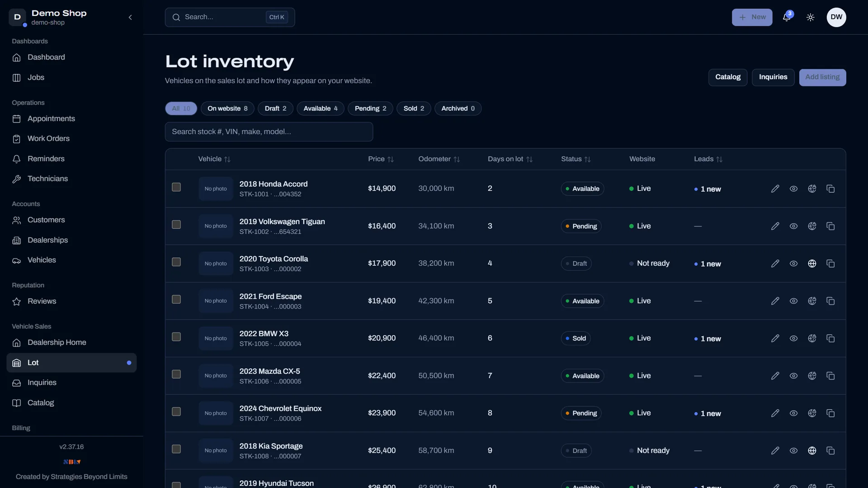The height and width of the screenshot is (488, 868).
Task: Duplicate the 2024 Chevrolet Equinox listing
Action: click(830, 413)
